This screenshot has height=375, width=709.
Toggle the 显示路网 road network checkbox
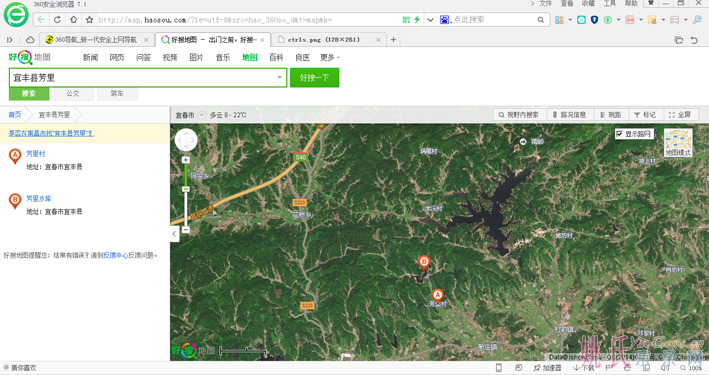pos(619,134)
